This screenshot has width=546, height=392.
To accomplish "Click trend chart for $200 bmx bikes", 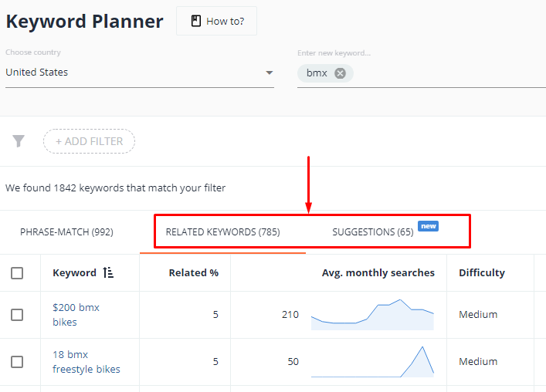I will coord(372,314).
